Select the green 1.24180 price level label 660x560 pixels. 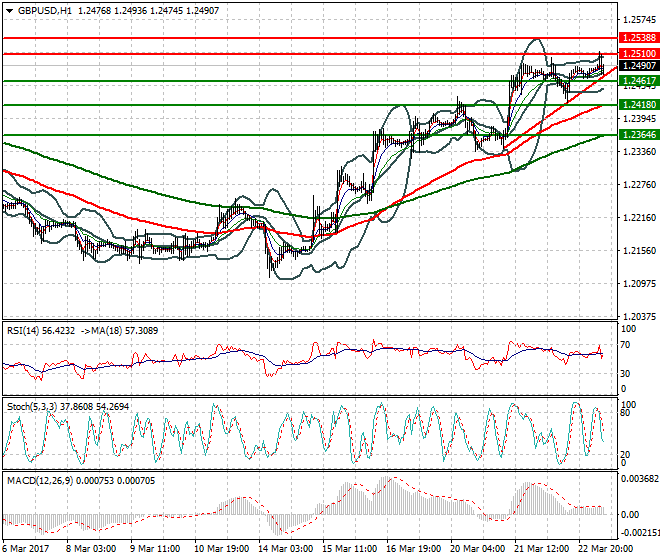coord(639,105)
